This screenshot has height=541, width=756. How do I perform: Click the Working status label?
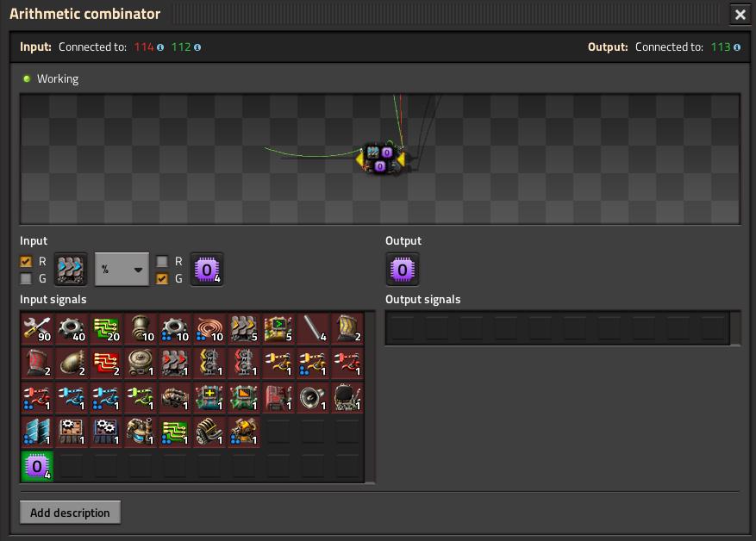pyautogui.click(x=58, y=79)
